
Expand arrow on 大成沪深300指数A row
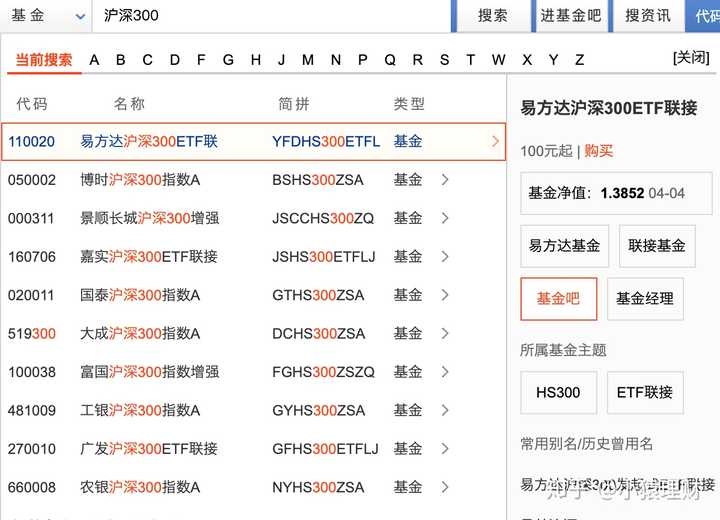click(x=444, y=333)
